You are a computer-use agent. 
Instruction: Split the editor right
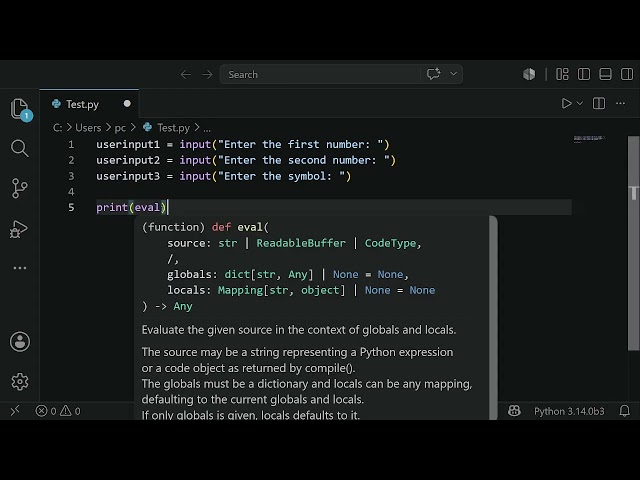(x=599, y=103)
